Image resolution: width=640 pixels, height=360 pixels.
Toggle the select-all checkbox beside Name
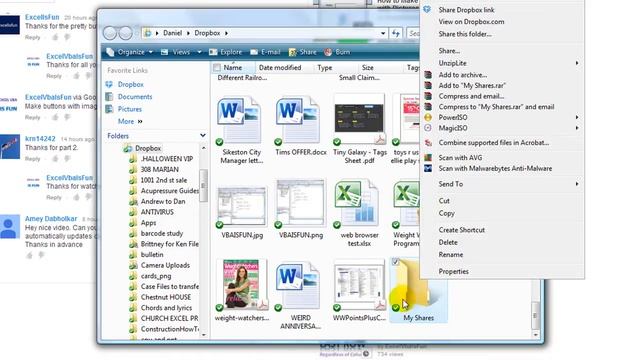[217, 67]
